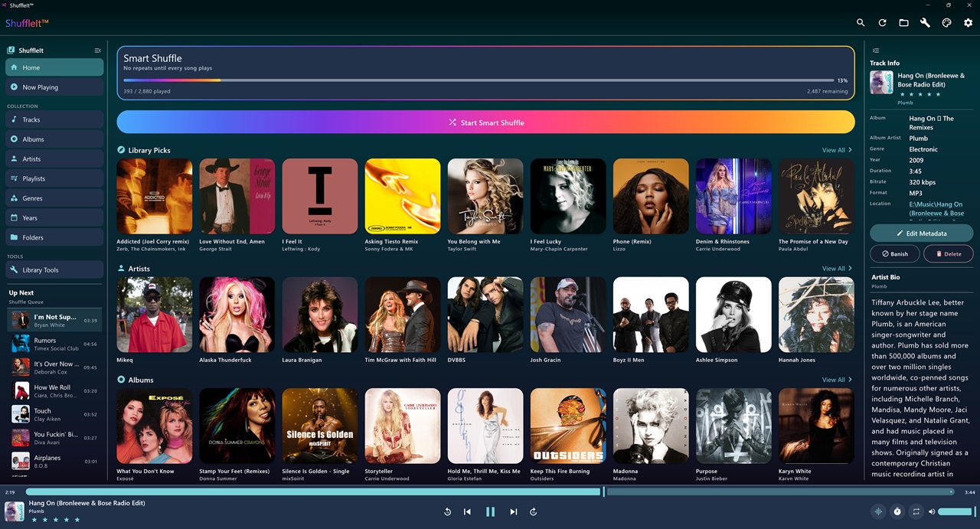The width and height of the screenshot is (980, 529).
Task: Open the Phone (Remix) Lizzo cover
Action: [651, 196]
